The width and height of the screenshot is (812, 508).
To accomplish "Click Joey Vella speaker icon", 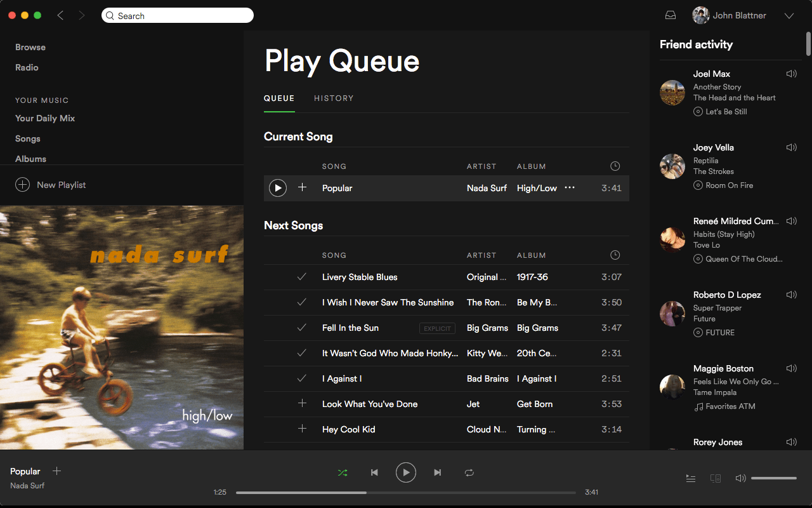I will click(791, 147).
